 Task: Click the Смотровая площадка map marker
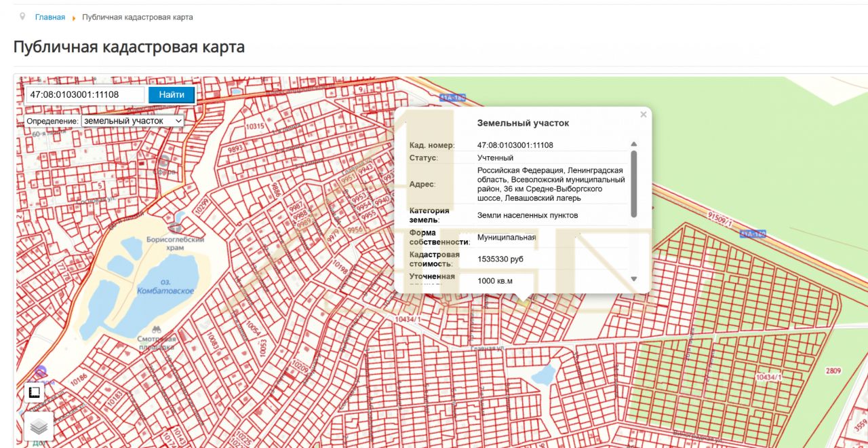tap(157, 328)
